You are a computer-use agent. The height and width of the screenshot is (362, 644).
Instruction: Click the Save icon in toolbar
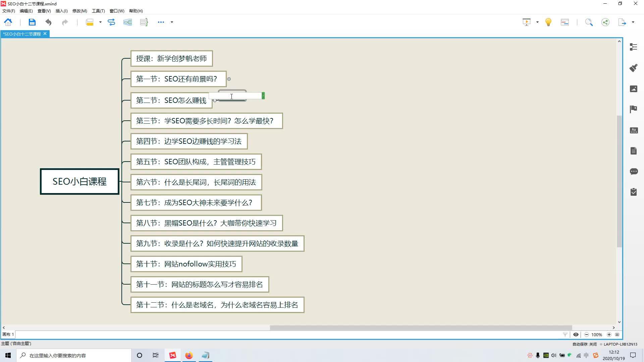(x=32, y=22)
